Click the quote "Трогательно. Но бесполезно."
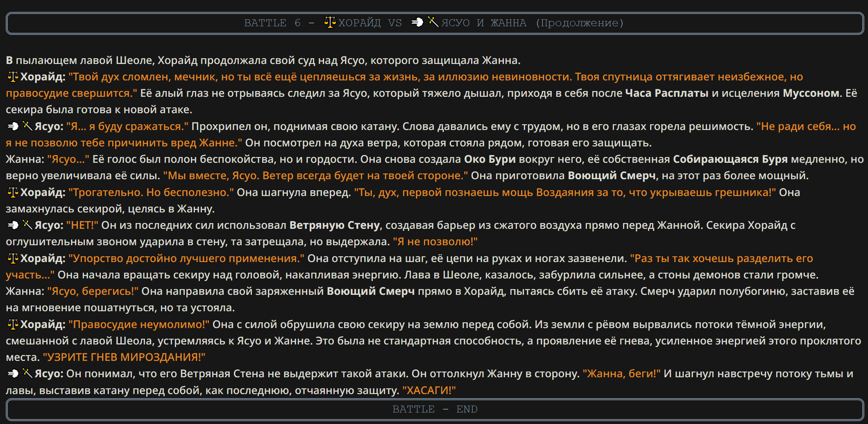Image resolution: width=868 pixels, height=424 pixels. [x=151, y=192]
